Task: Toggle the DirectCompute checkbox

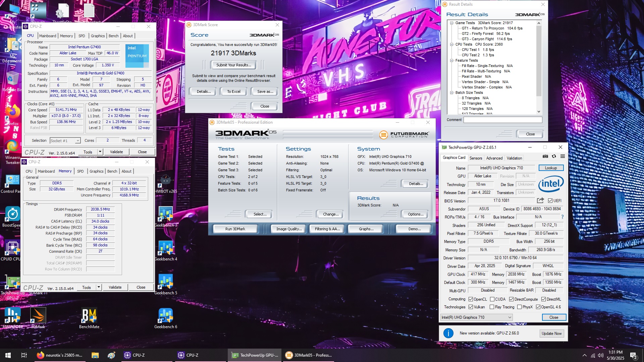Action: pos(511,299)
